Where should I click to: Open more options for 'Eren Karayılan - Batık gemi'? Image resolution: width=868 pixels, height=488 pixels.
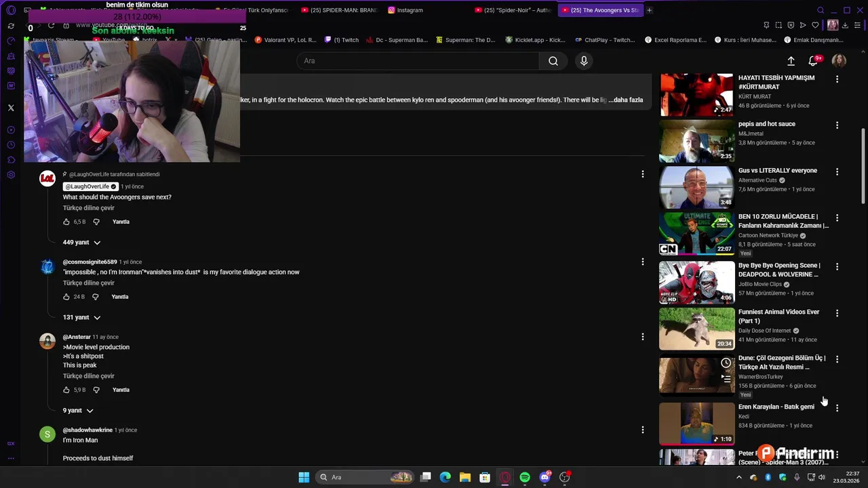(x=837, y=408)
